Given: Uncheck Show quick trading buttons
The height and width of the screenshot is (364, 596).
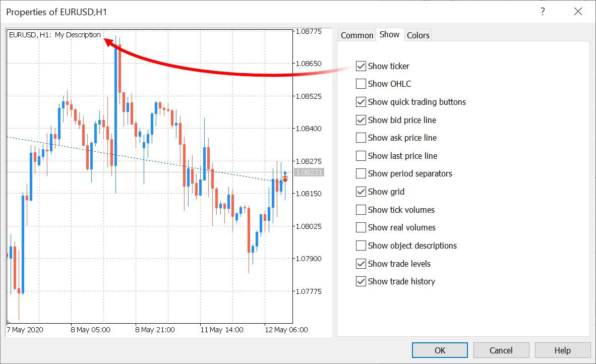Looking at the screenshot, I should pos(361,102).
